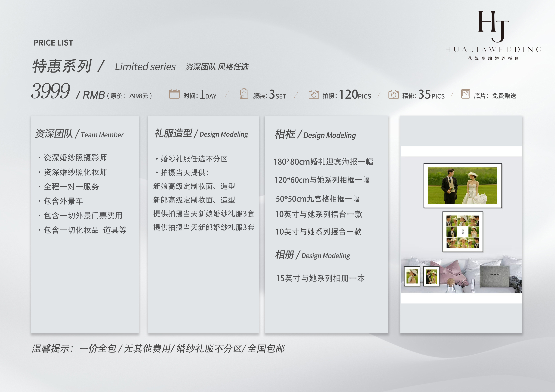Click the picture icon beside 底片

(x=465, y=94)
